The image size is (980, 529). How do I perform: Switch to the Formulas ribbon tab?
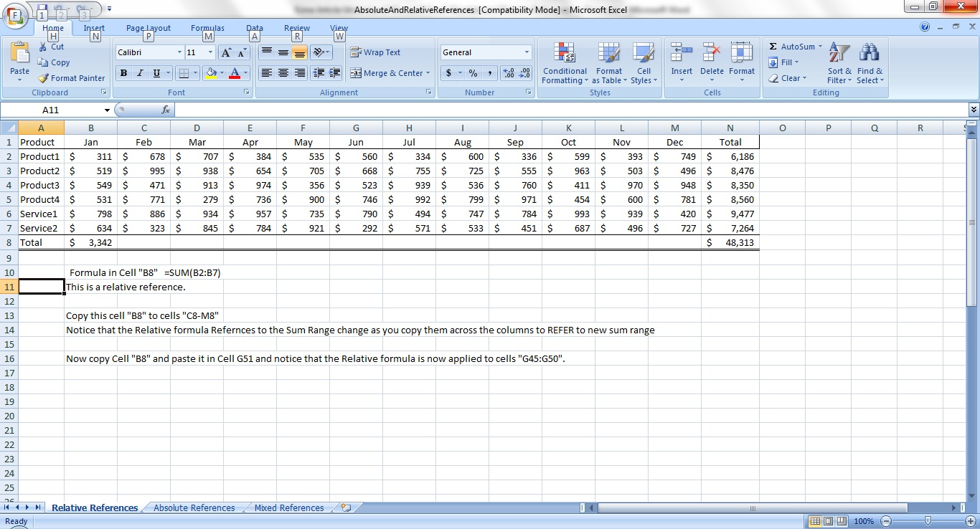point(207,28)
